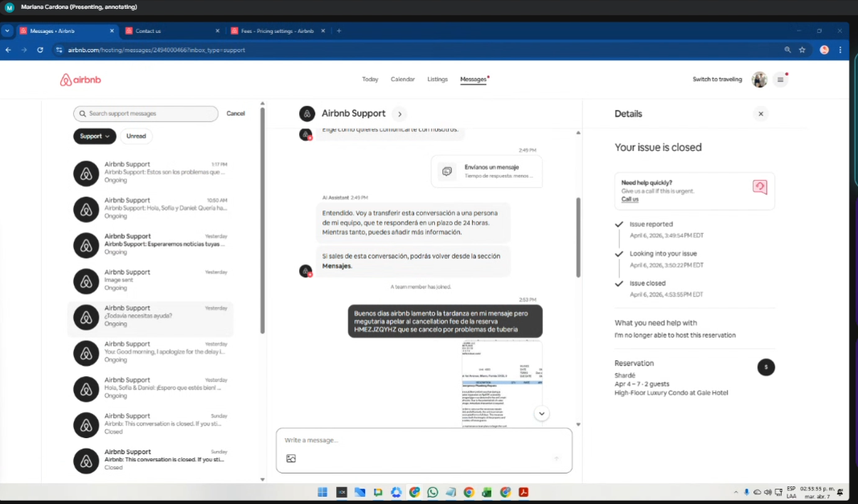The image size is (858, 504).
Task: Close the Contact us tab
Action: click(x=217, y=31)
